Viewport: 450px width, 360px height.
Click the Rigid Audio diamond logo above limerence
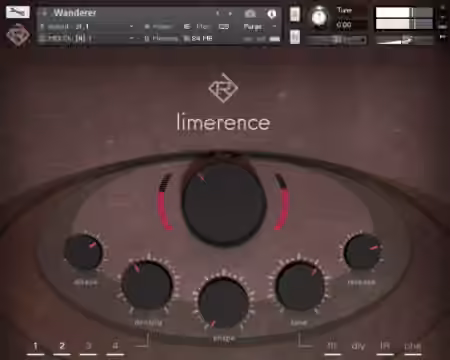(x=223, y=88)
